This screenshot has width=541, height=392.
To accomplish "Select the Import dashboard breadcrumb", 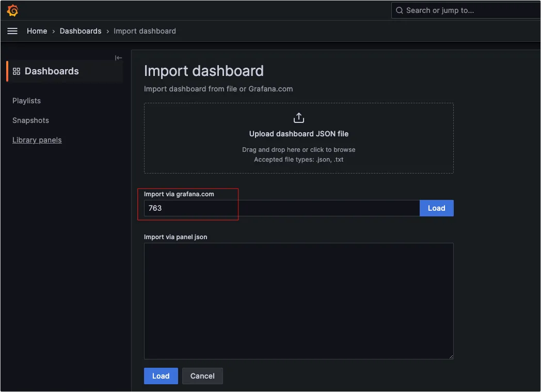I will (145, 31).
